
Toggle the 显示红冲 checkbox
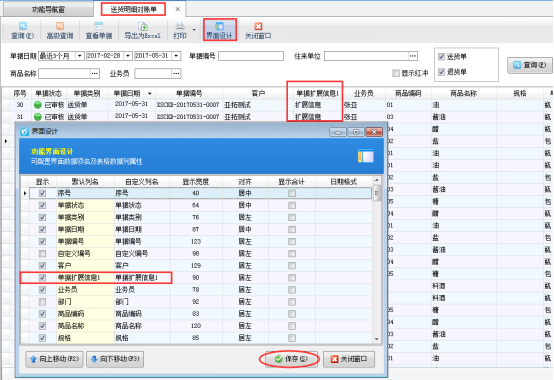click(396, 73)
